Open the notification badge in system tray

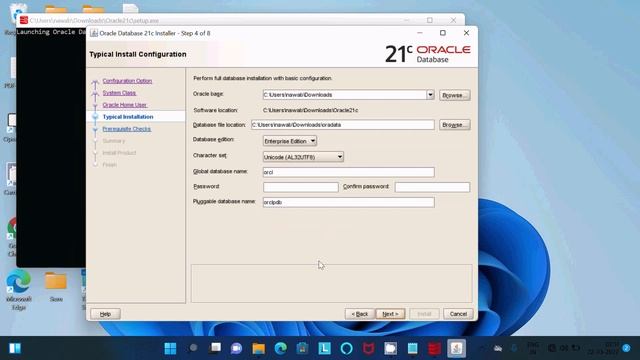click(626, 348)
